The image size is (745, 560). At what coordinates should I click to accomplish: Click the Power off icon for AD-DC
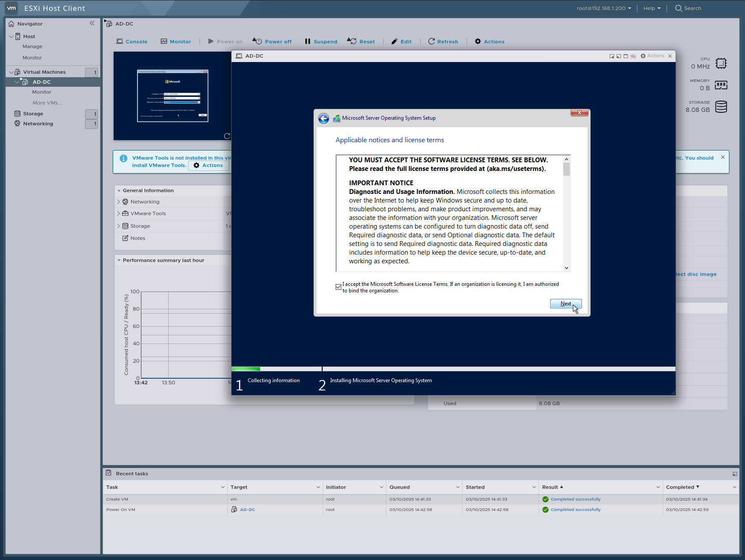click(258, 41)
